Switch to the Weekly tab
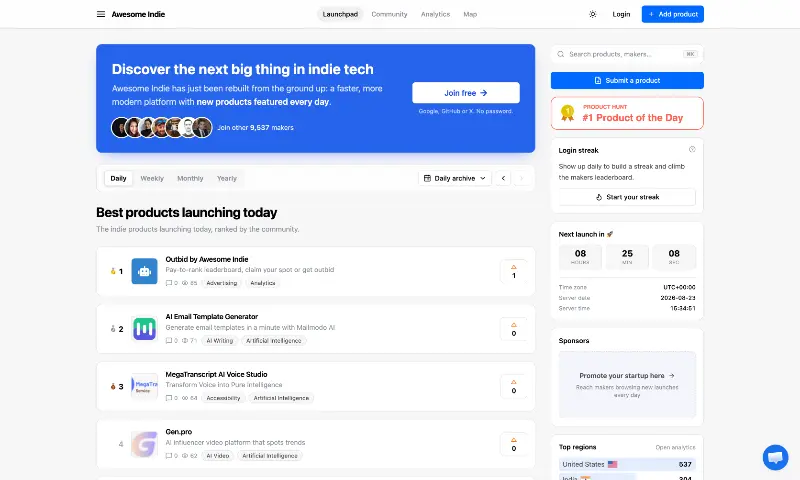This screenshot has width=800, height=480. [x=152, y=179]
